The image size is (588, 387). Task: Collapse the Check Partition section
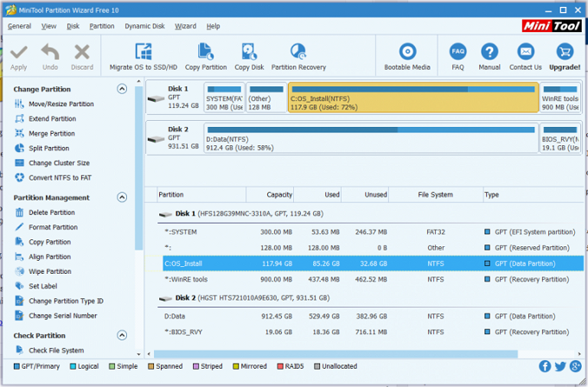[122, 335]
